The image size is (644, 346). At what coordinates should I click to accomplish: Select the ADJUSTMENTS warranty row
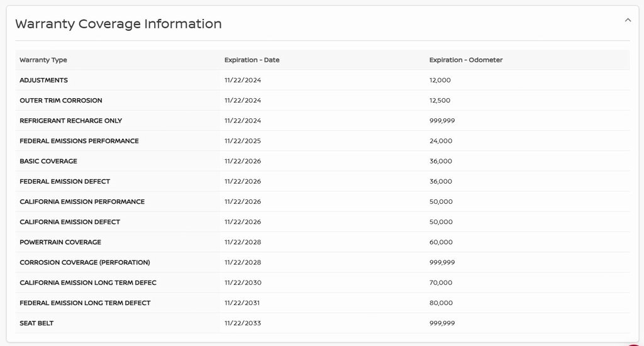tap(43, 81)
